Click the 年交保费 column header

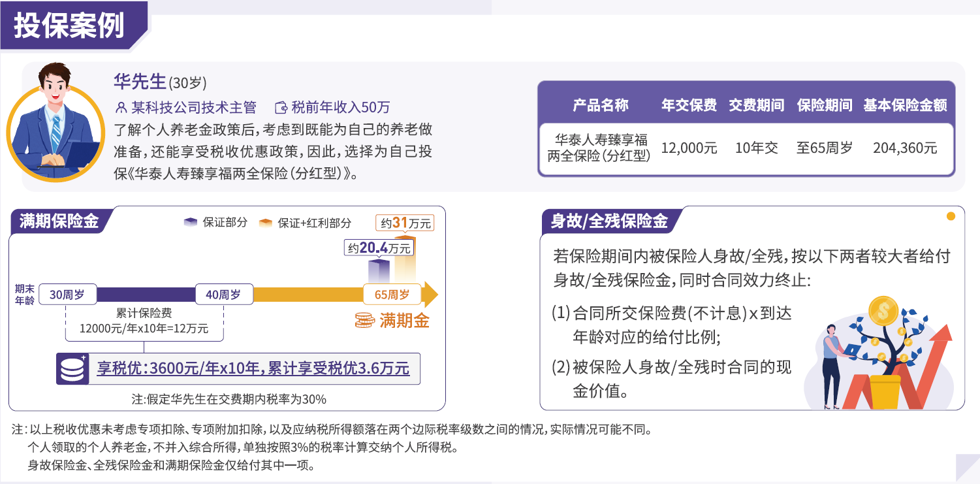tap(689, 105)
